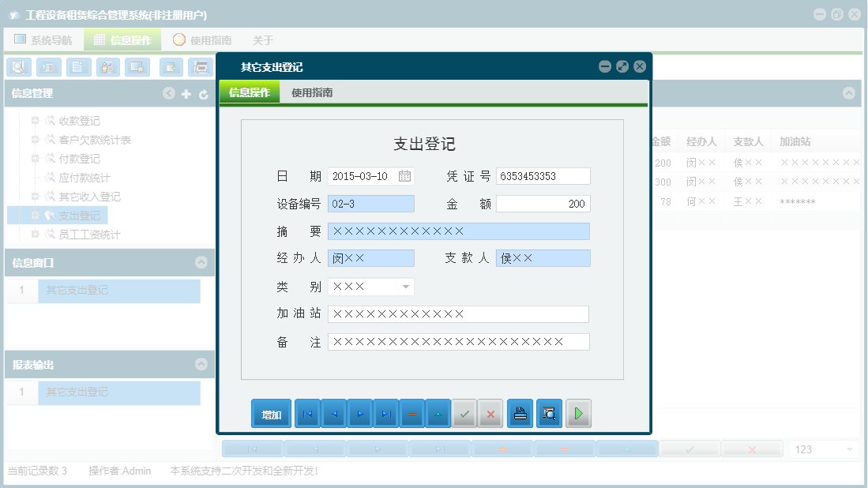Click the 凭证号 input field
The image size is (868, 488).
tap(543, 176)
